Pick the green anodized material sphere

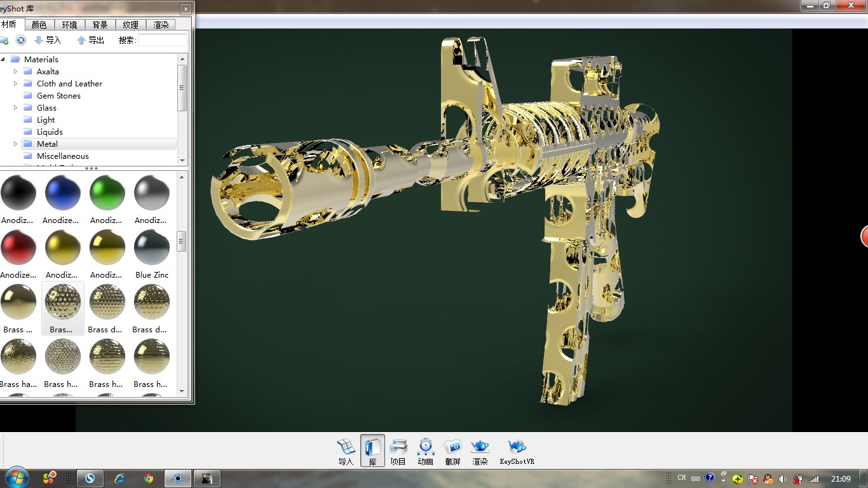107,193
